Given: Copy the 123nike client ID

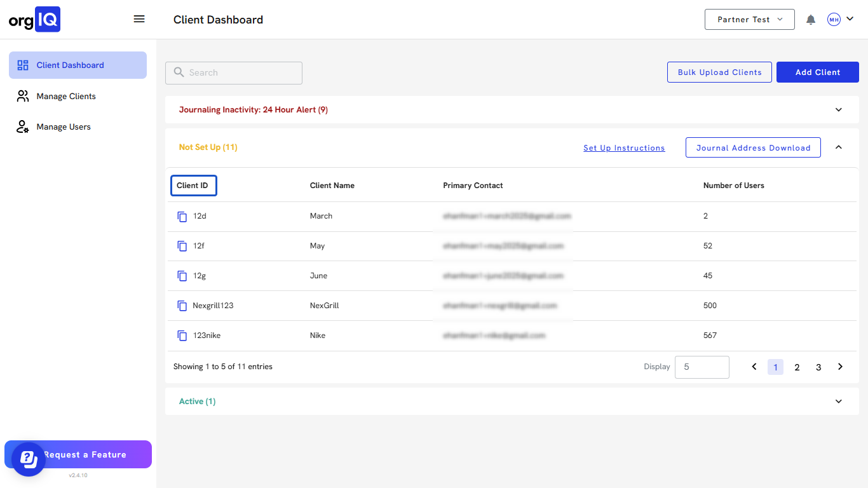Looking at the screenshot, I should point(182,335).
